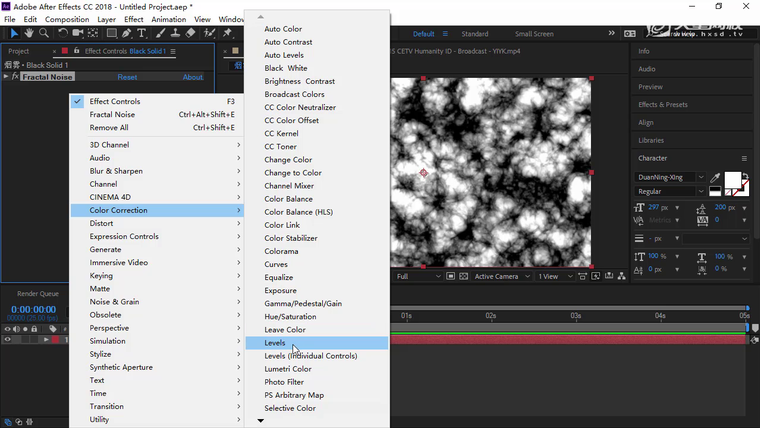Open the DuanNing-Xing font family dropdown
The image size is (760, 428).
pos(700,177)
